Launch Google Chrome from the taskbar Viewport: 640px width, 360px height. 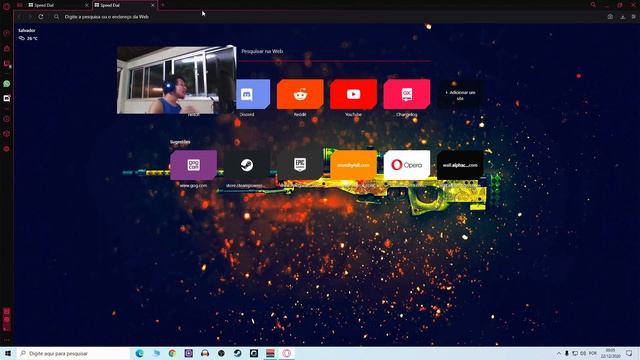(172, 353)
